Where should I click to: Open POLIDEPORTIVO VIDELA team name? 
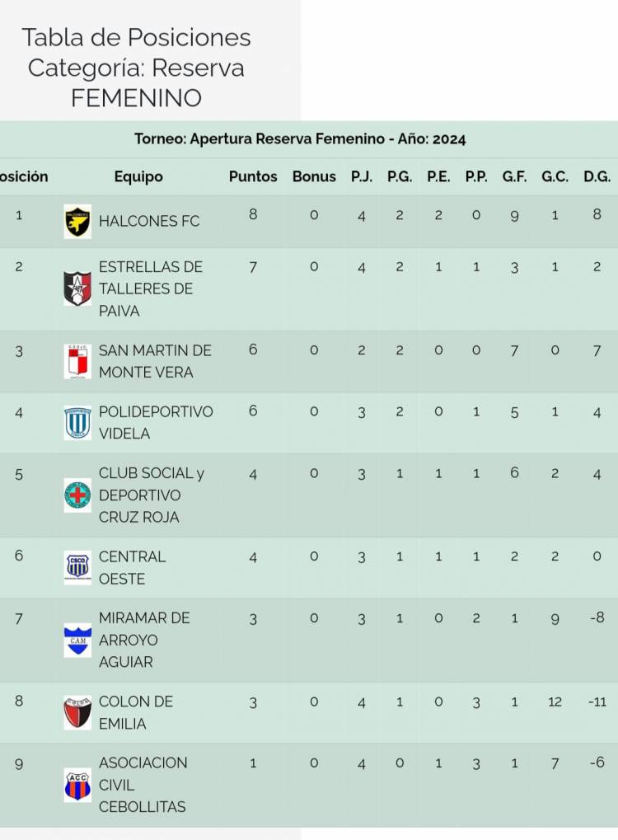tap(156, 422)
